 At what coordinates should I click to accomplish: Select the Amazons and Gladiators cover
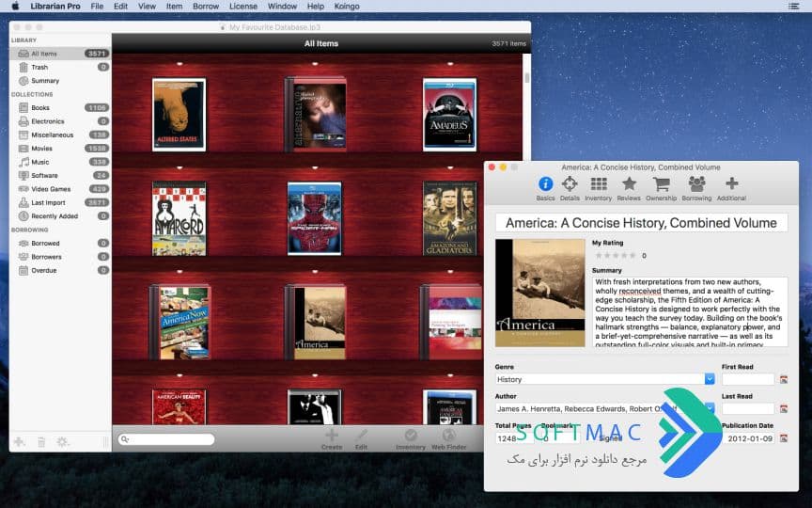click(x=449, y=218)
